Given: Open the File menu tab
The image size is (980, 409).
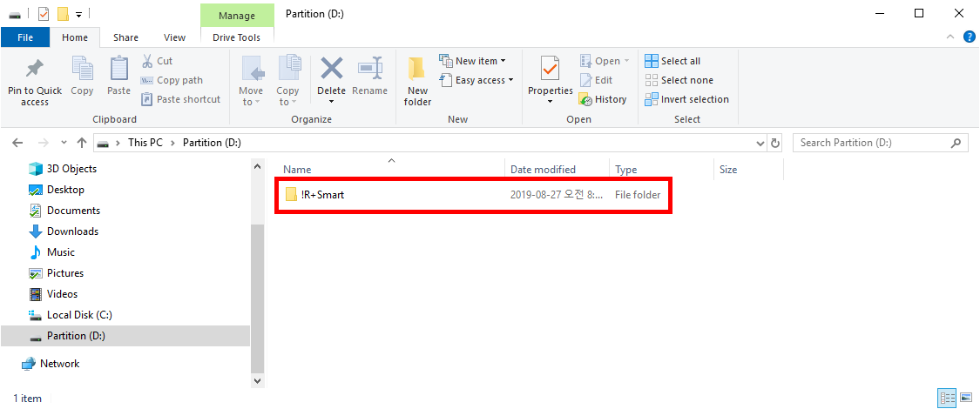Looking at the screenshot, I should pyautogui.click(x=25, y=37).
